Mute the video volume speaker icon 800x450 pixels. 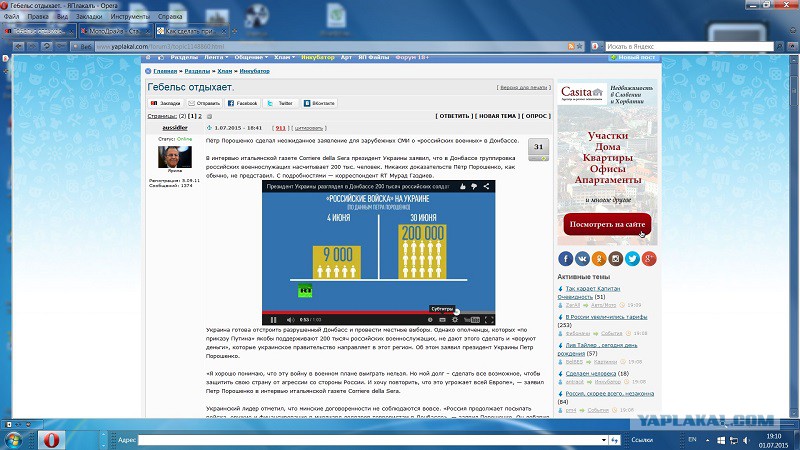tap(290, 320)
